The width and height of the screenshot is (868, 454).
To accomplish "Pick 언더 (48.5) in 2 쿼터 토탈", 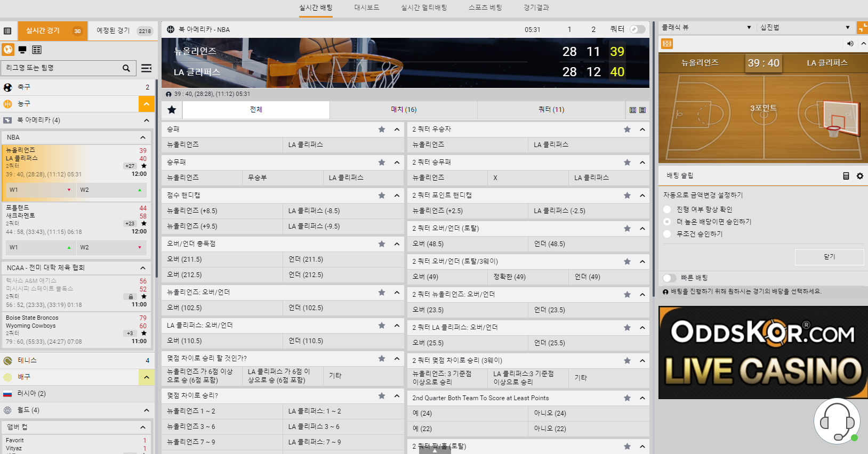I will 589,244.
